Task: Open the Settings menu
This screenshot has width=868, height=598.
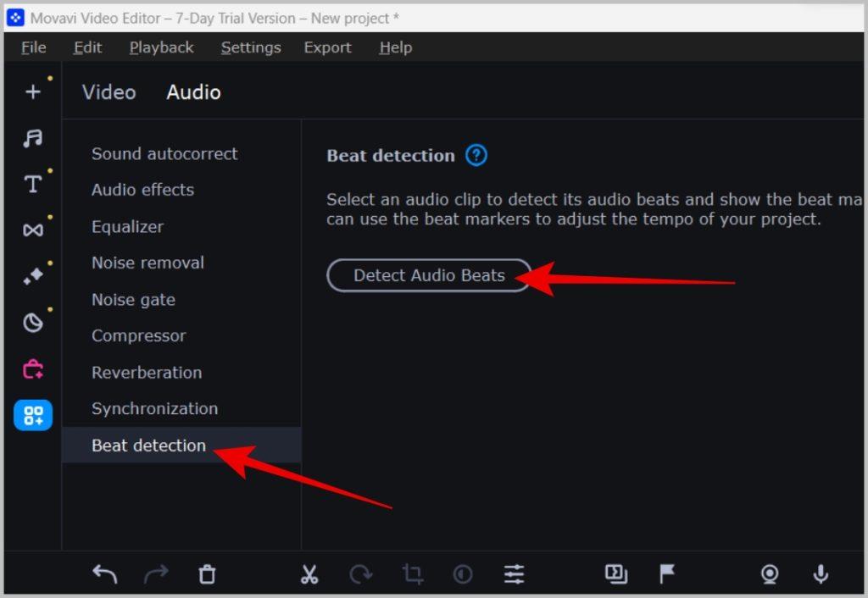Action: click(x=251, y=47)
